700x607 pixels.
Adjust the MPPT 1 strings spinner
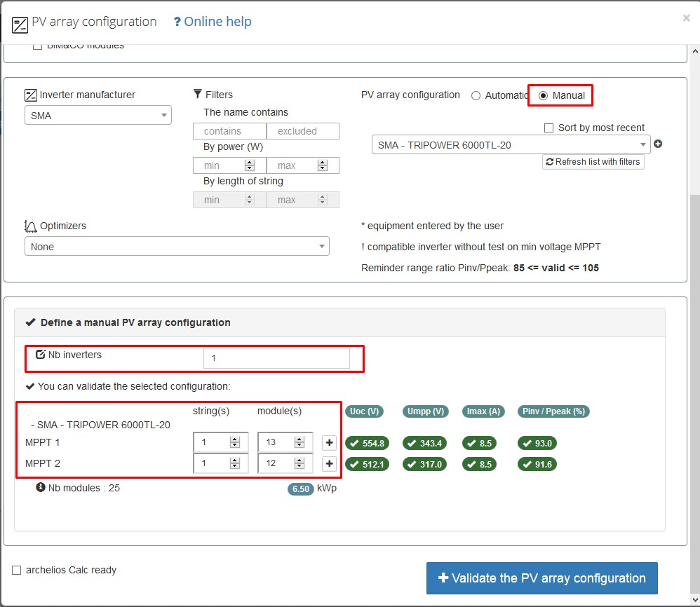coord(235,442)
